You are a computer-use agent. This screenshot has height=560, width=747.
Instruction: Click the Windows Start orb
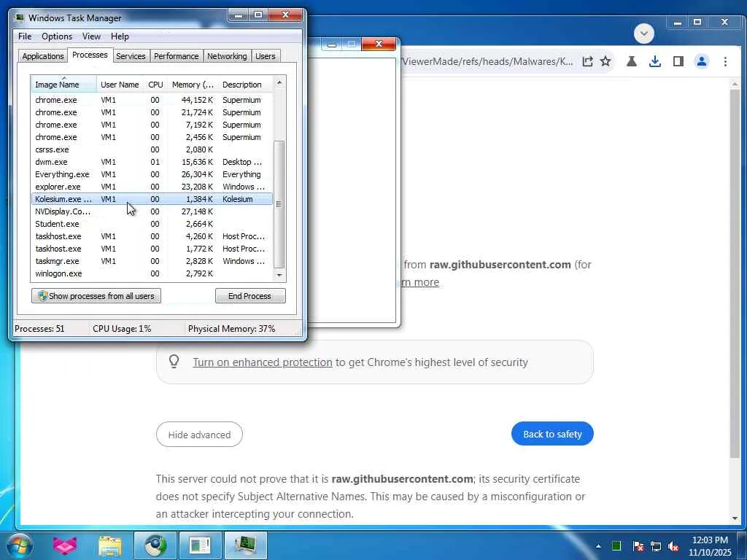pyautogui.click(x=20, y=545)
